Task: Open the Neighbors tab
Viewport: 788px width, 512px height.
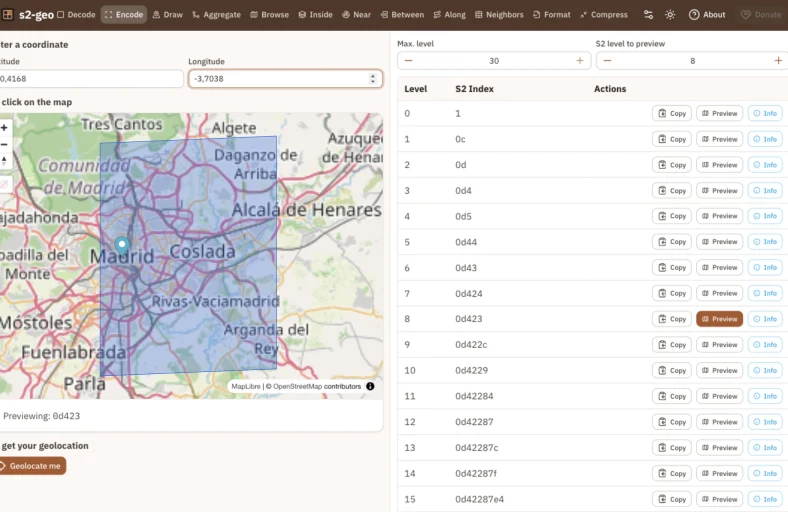Action: click(x=499, y=15)
